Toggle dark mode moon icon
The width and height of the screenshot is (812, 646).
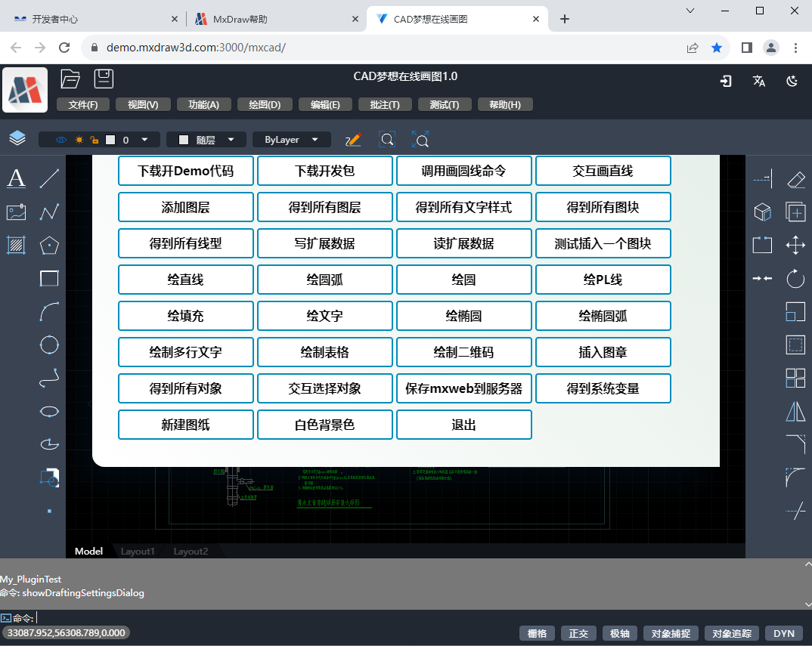tap(792, 81)
